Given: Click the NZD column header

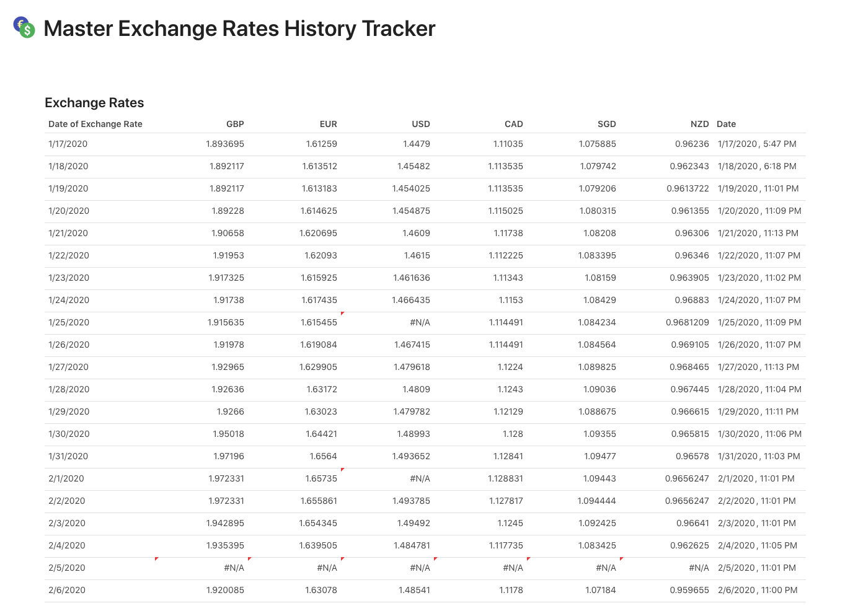Looking at the screenshot, I should (700, 124).
